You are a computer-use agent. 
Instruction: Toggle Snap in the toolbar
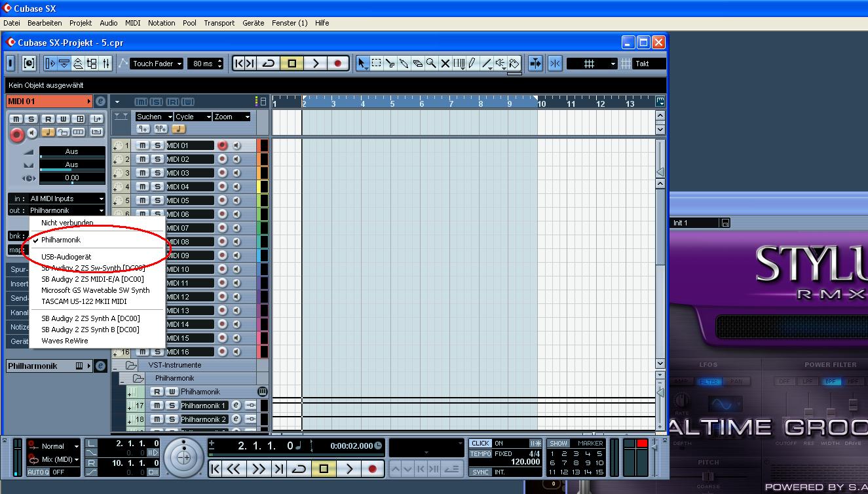pyautogui.click(x=555, y=64)
